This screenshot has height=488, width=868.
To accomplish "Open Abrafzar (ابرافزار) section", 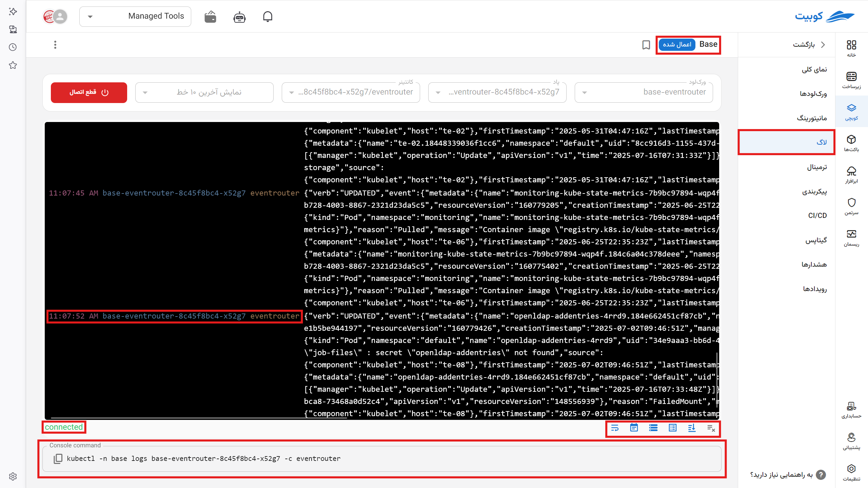I will tap(851, 175).
